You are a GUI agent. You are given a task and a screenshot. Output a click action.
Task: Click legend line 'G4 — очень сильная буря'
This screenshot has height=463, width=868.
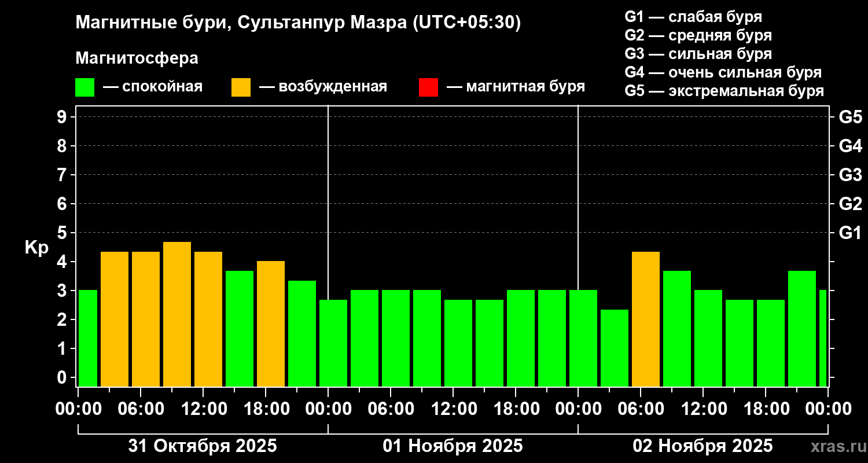point(723,72)
